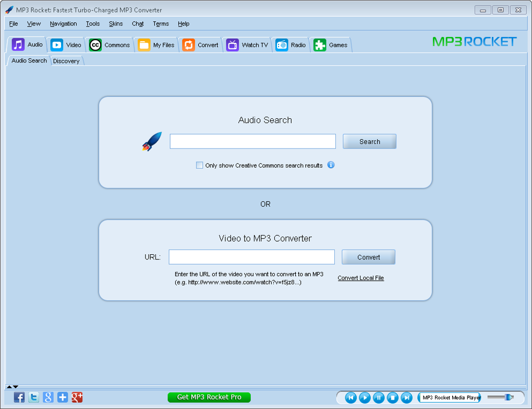Pause playback in media player

pyautogui.click(x=379, y=398)
